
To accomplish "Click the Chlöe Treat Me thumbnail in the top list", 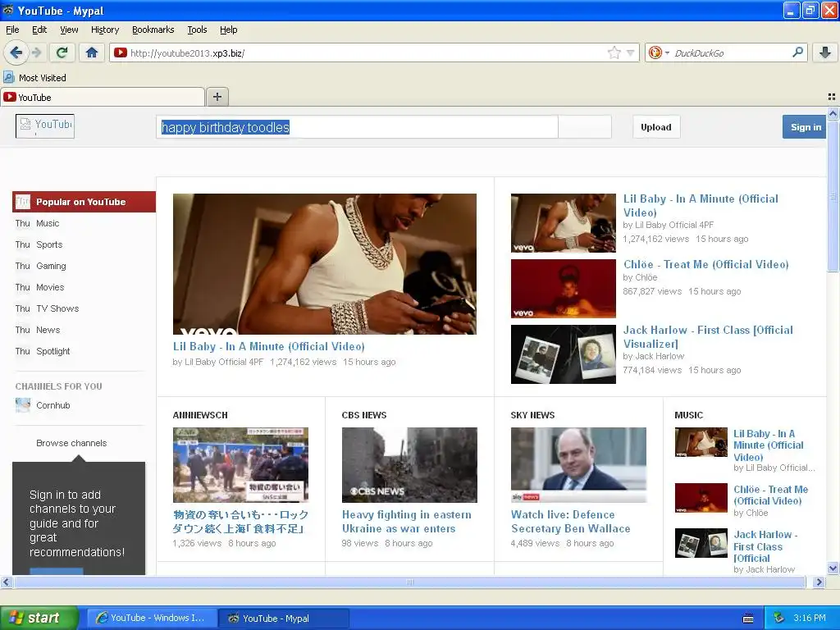I will (564, 289).
